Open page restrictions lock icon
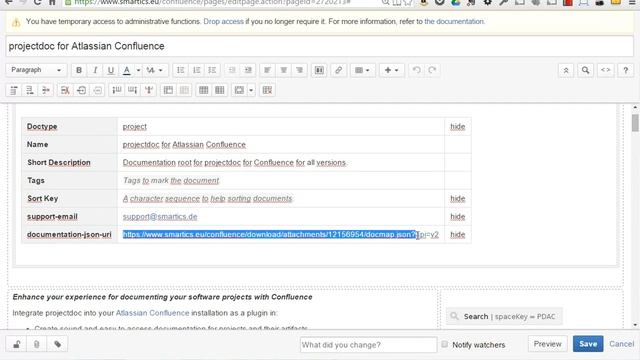Image resolution: width=640 pixels, height=360 pixels. (16, 344)
